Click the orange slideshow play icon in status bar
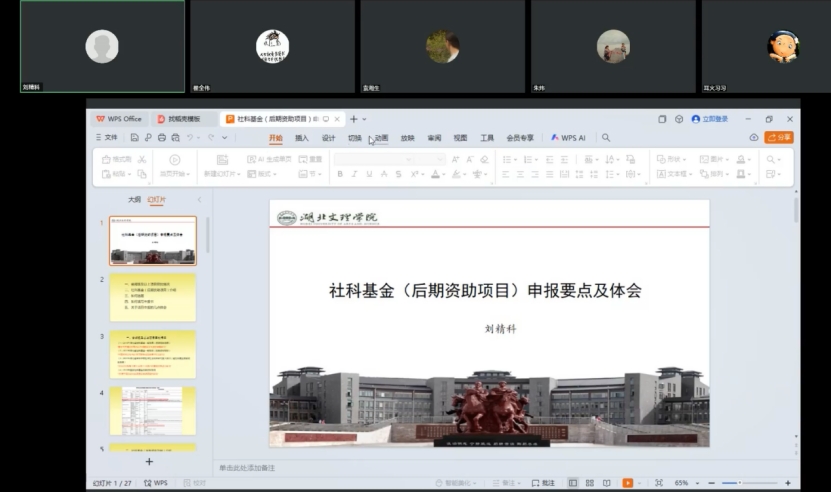831x492 pixels. pyautogui.click(x=627, y=483)
